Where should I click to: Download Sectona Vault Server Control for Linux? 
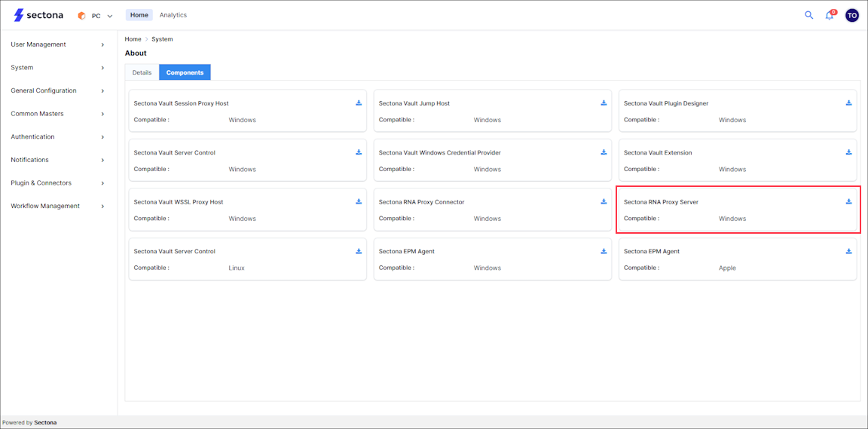[x=359, y=251]
